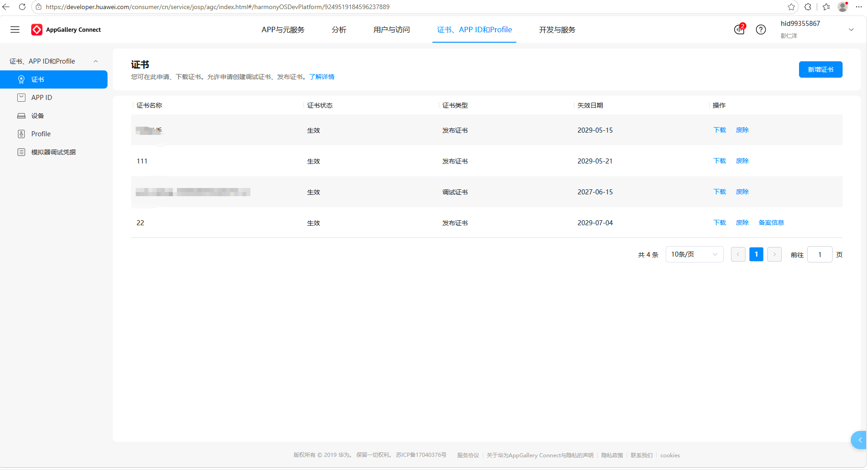Click the 苏ICP备17040376号 footer text
The height and width of the screenshot is (470, 868).
[x=421, y=455]
